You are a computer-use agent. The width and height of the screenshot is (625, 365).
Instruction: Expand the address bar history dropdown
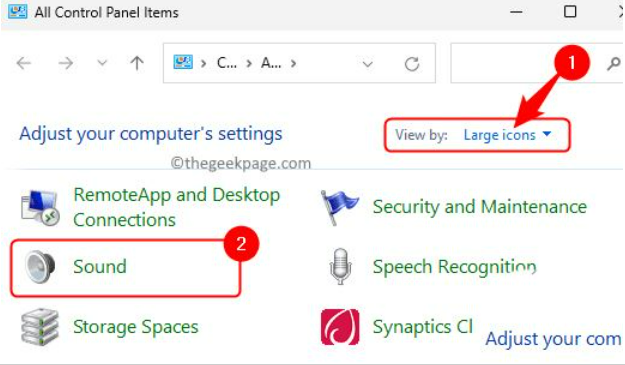point(367,64)
